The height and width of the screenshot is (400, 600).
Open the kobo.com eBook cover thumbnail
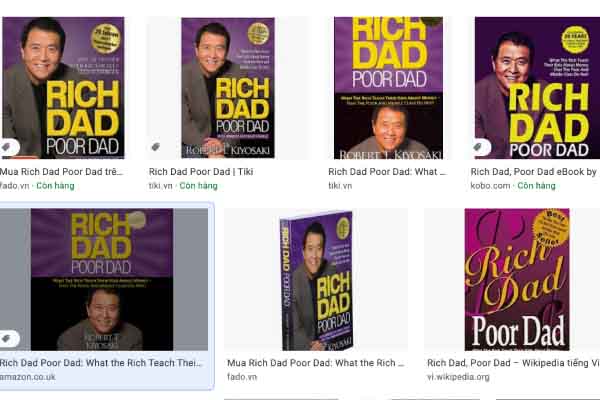(537, 88)
